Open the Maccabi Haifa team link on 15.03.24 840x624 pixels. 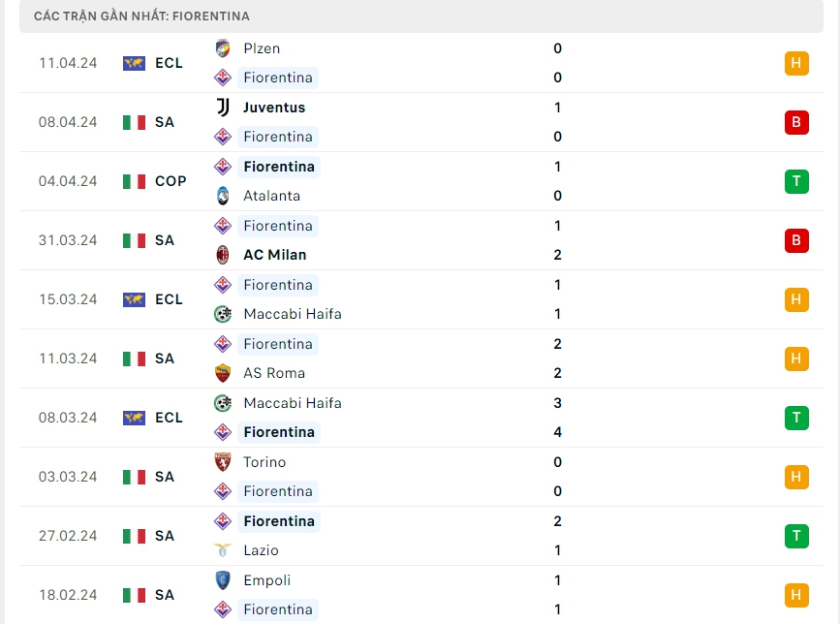[x=293, y=314]
